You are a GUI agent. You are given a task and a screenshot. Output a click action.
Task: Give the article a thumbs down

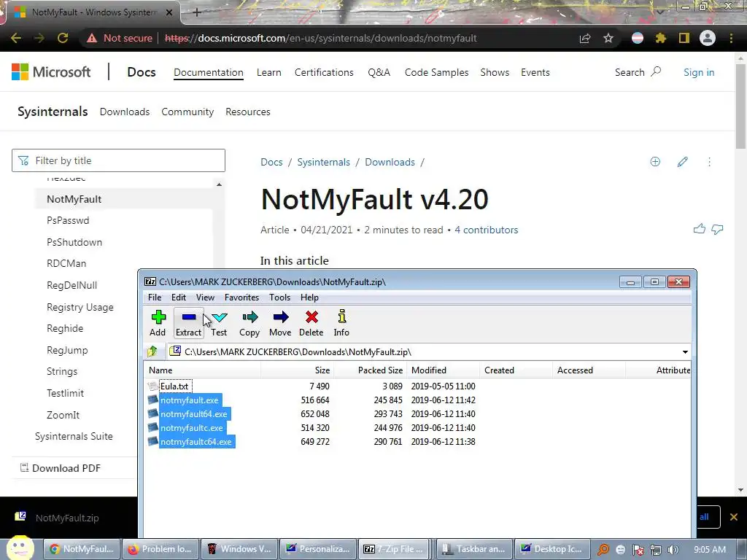(x=718, y=230)
